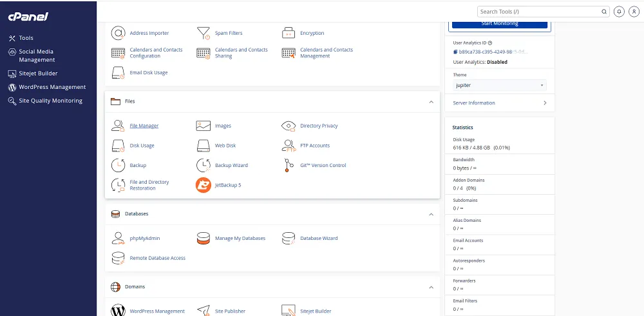Screen dimensions: 644x316
Task: Open the File Manager link
Action: tap(144, 126)
